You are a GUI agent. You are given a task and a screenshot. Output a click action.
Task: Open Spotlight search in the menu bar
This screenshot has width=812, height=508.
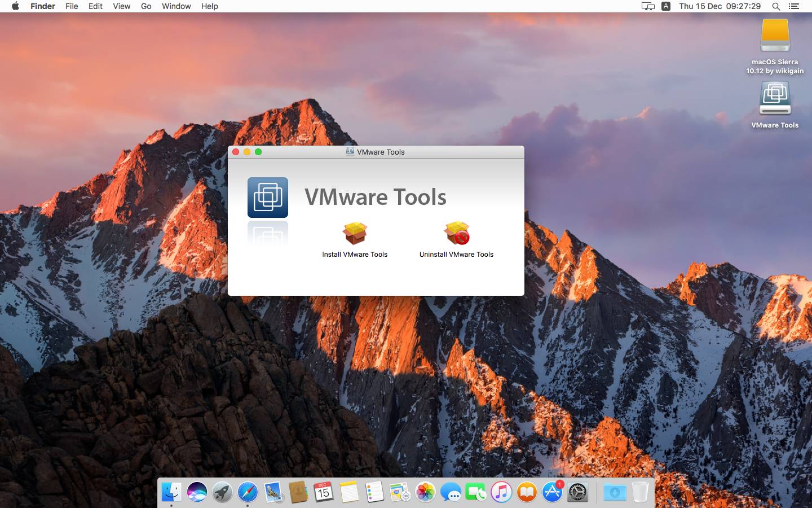776,6
